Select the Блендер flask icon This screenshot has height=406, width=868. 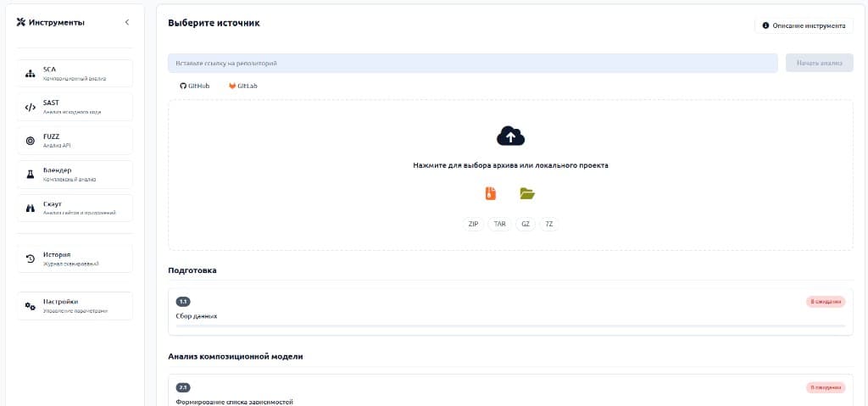coord(31,175)
